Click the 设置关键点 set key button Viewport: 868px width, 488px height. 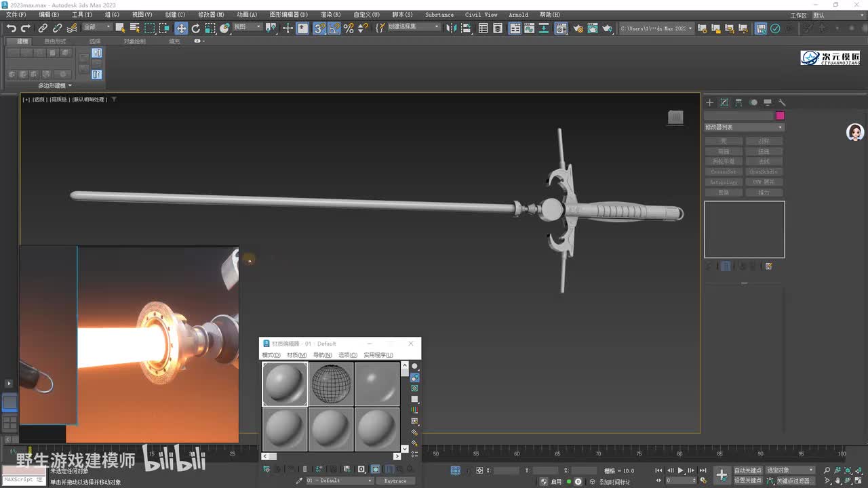click(x=747, y=481)
